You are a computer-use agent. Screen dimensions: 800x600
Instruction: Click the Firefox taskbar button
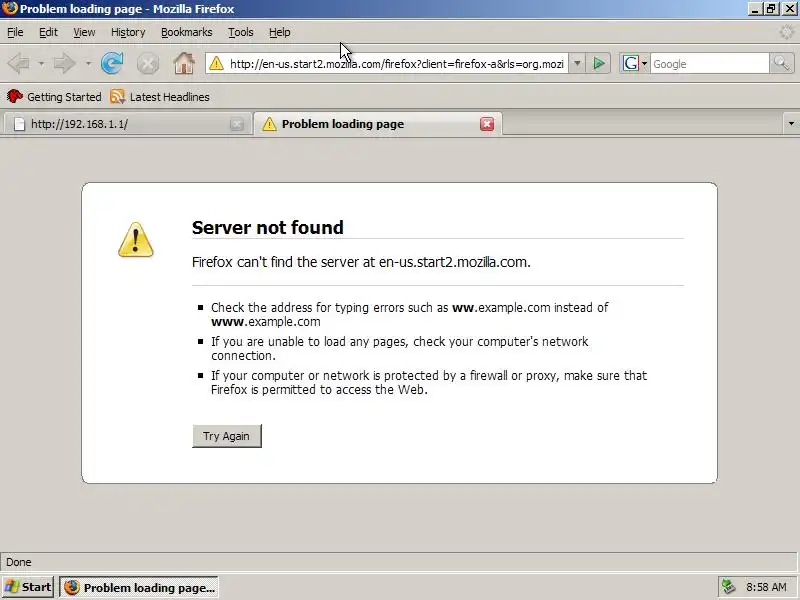coord(139,587)
